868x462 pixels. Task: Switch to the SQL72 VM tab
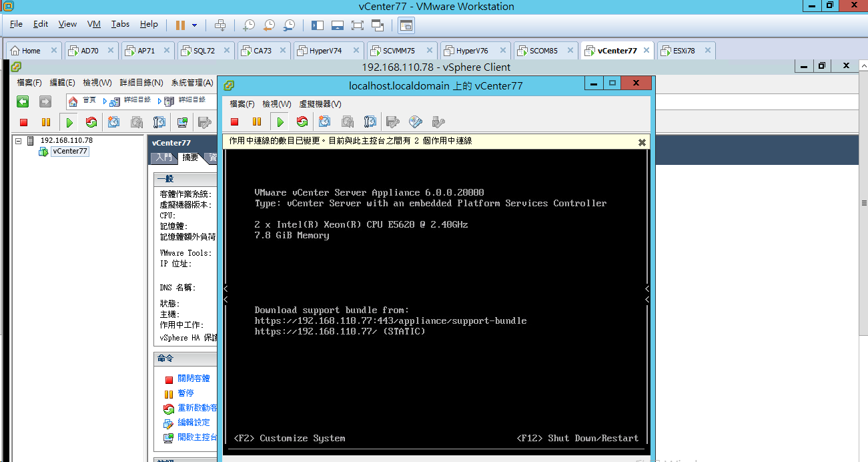point(204,51)
